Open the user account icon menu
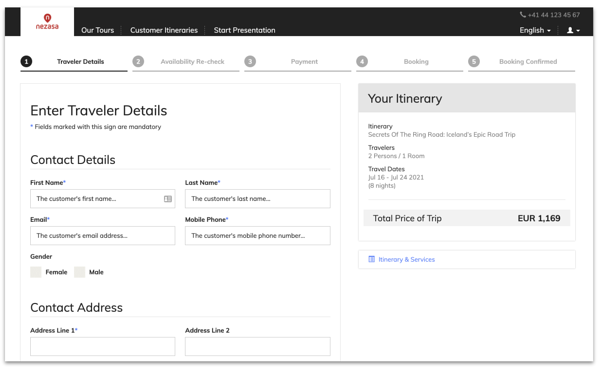Viewport: 599px width, 370px height. point(573,30)
